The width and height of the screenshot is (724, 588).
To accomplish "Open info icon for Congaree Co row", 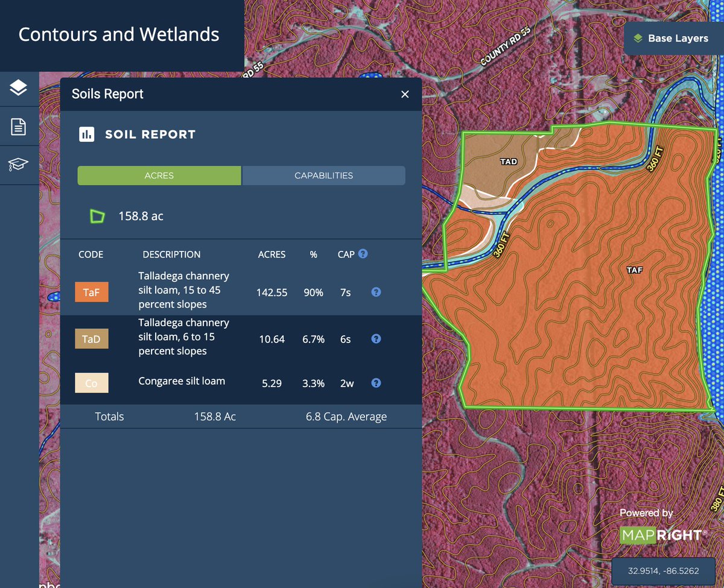I will (376, 383).
